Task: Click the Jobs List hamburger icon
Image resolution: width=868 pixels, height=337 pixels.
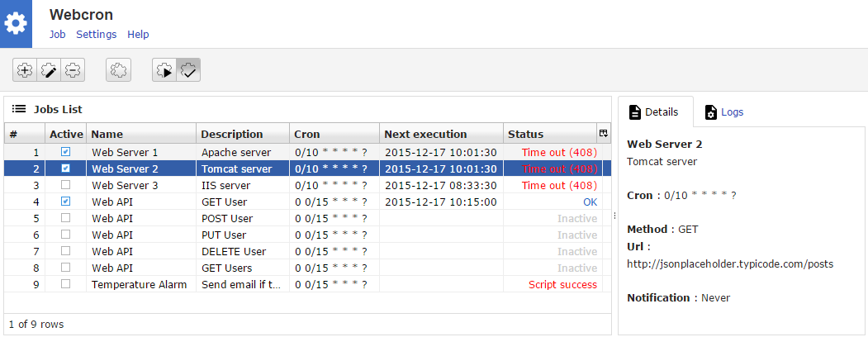Action: [x=18, y=109]
